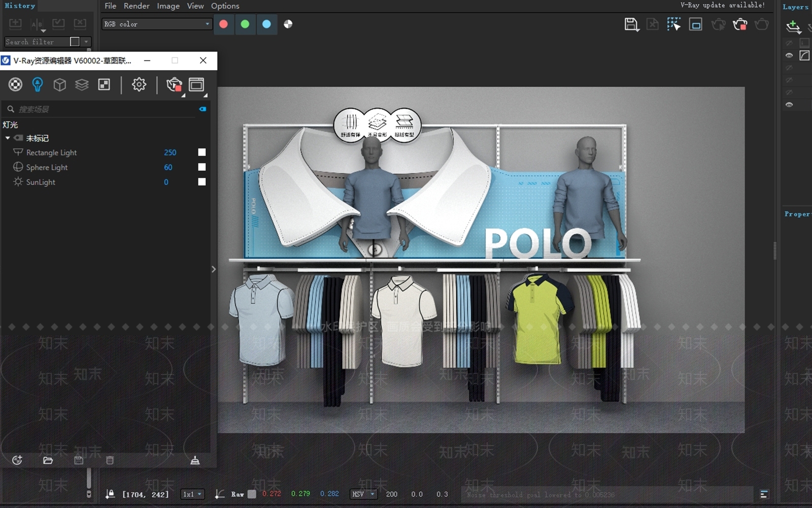Open the Textures checker tab
The image size is (812, 508).
[104, 84]
